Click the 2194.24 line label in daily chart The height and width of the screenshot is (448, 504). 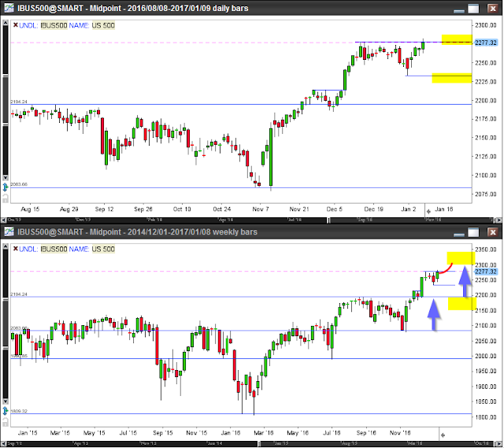[x=19, y=102]
